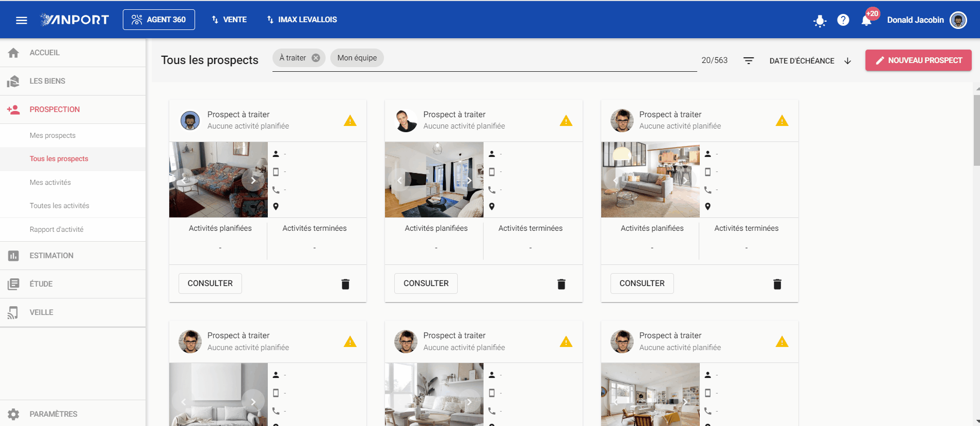Screen dimensions: 980x426
Task: Create a new prospect with NOUVEAU PROSPECT
Action: (x=919, y=60)
